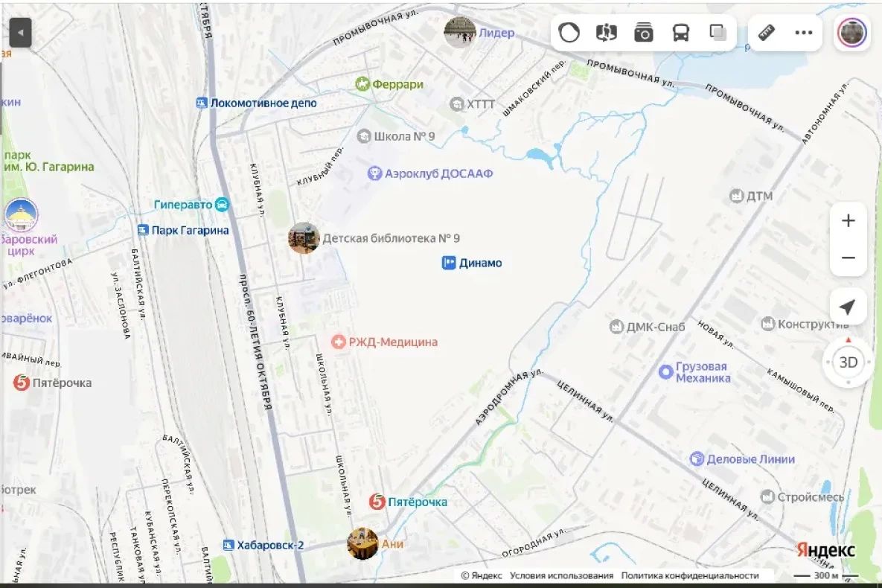Click the ул. Флегонтова street label
882x588 pixels.
38,273
